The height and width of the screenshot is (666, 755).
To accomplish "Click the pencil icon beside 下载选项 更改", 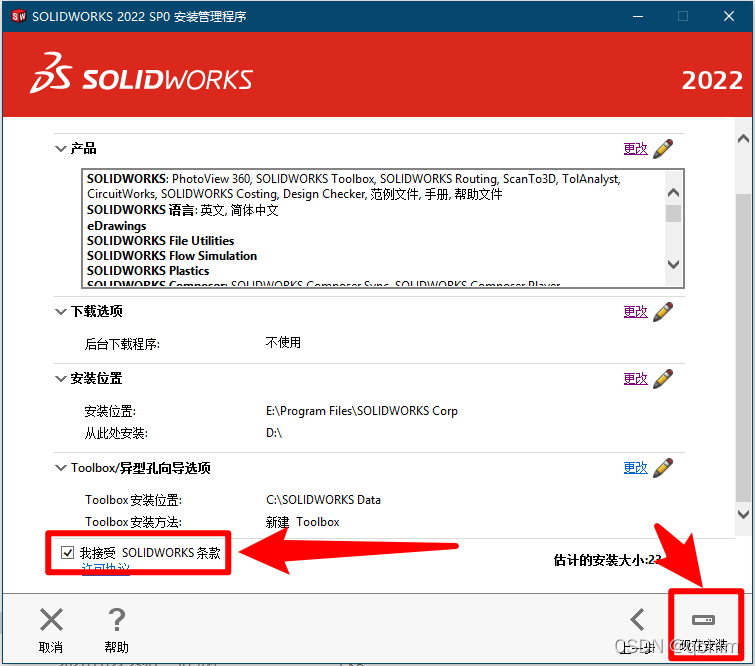I will pyautogui.click(x=663, y=312).
